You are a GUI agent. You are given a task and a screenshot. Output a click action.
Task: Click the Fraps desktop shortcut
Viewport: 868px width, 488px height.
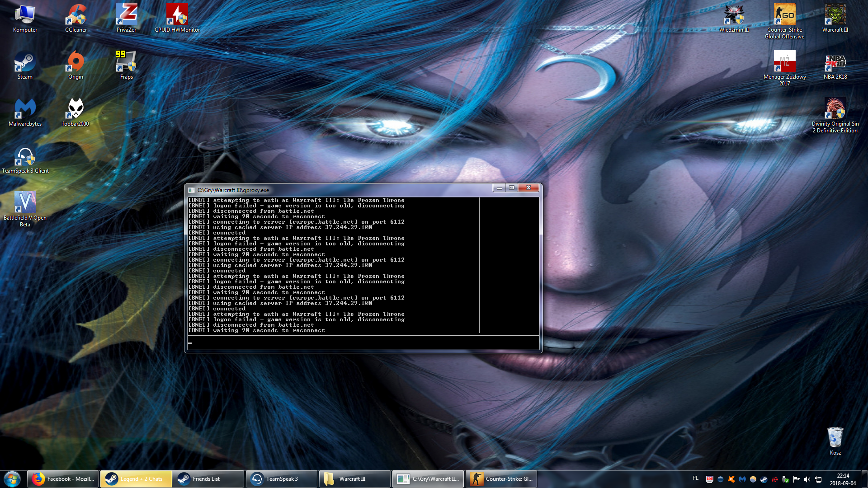(x=126, y=66)
